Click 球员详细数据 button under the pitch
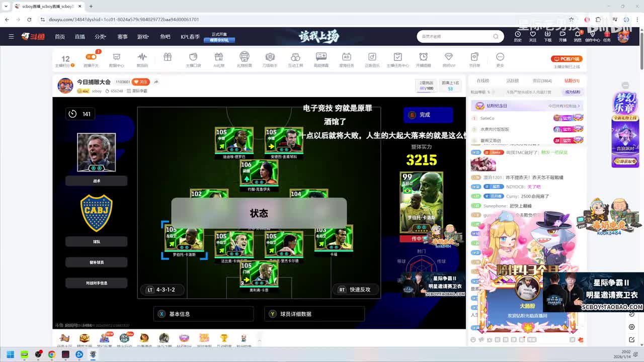Viewport: 644px width, 362px height. click(x=314, y=314)
